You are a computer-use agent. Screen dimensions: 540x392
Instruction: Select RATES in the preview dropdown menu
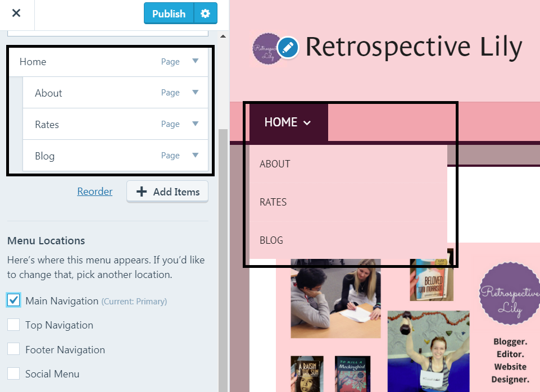click(273, 202)
